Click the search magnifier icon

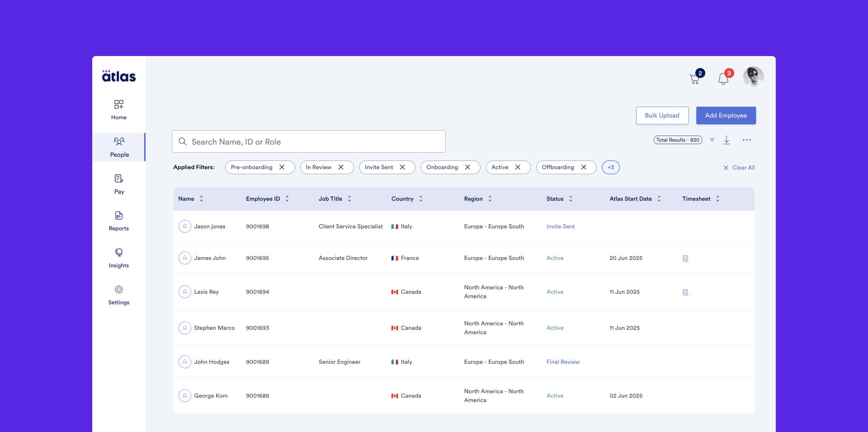pyautogui.click(x=183, y=141)
